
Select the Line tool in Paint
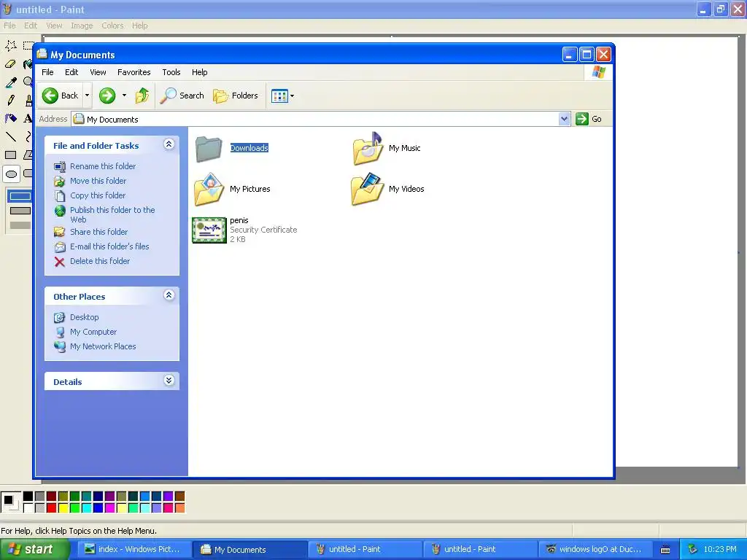point(11,136)
